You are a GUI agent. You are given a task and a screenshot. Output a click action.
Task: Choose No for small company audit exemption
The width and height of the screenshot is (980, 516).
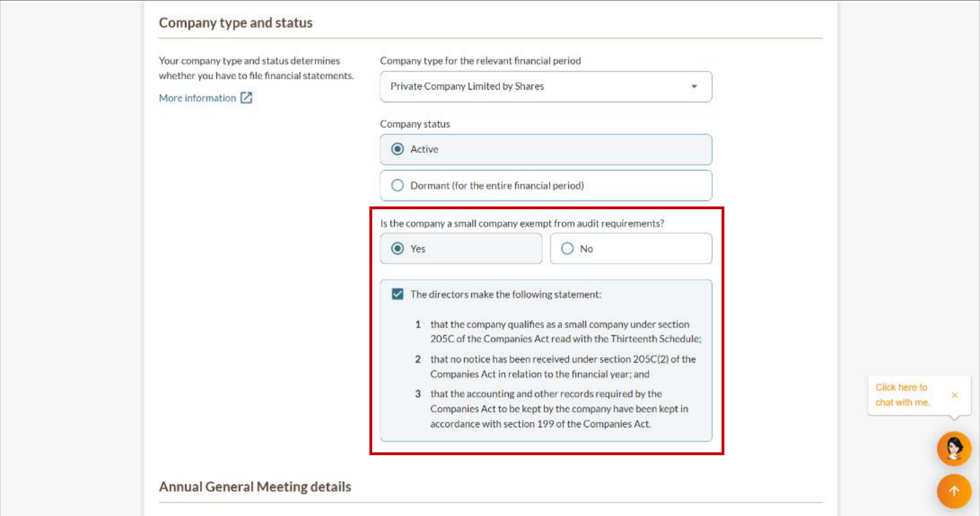(631, 248)
